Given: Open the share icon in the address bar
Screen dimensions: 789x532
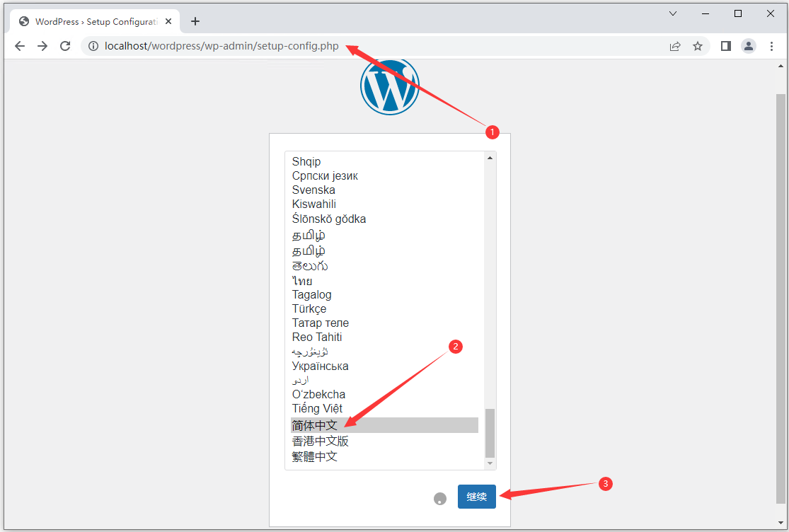Looking at the screenshot, I should pos(675,46).
